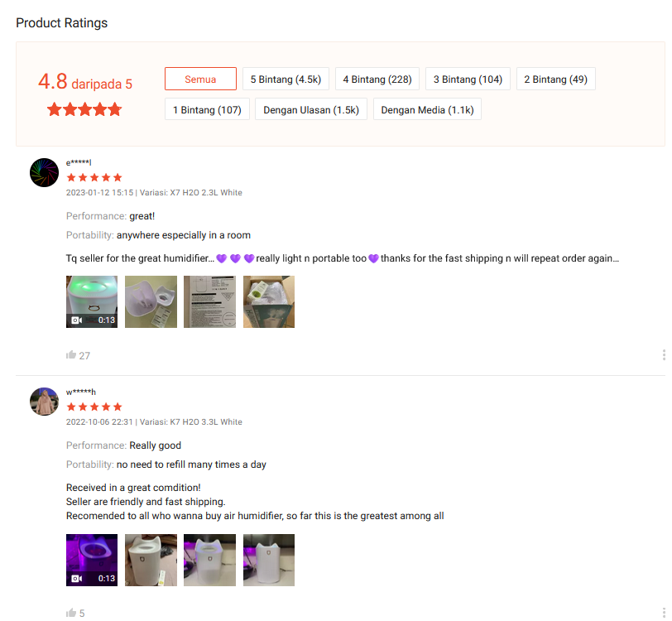Open w*****h's profile avatar

point(44,402)
